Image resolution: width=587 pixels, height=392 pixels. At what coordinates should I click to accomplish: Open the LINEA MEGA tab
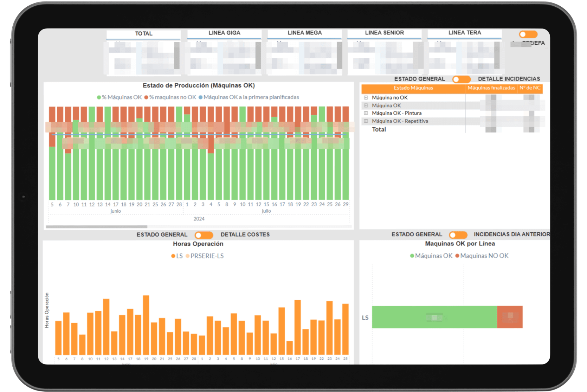pyautogui.click(x=304, y=33)
